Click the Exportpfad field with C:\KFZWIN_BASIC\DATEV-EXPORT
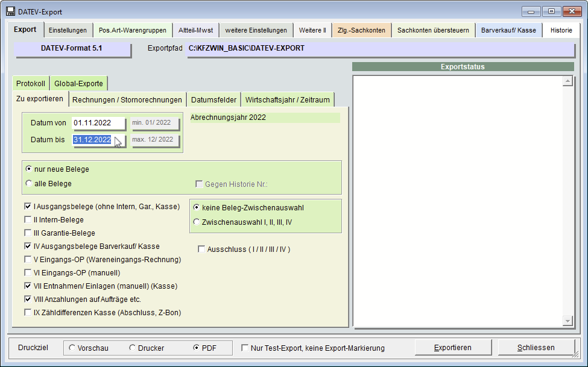This screenshot has width=588, height=367. click(x=381, y=49)
